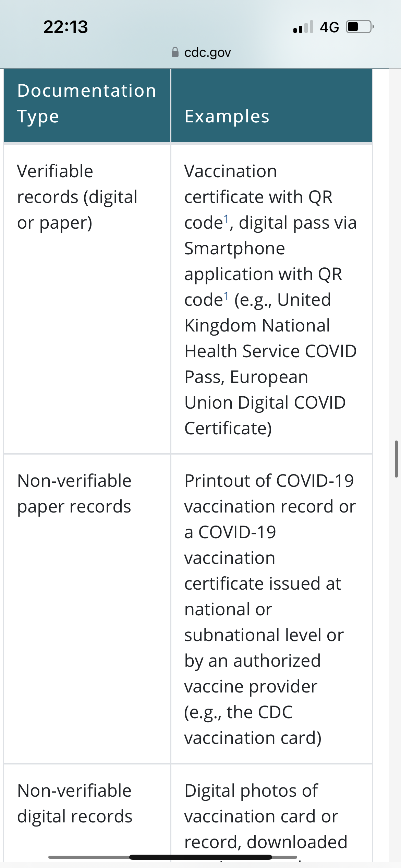Select the 'Verifiable records (digital or paper)' cell
Image resolution: width=401 pixels, height=868 pixels.
pyautogui.click(x=77, y=197)
